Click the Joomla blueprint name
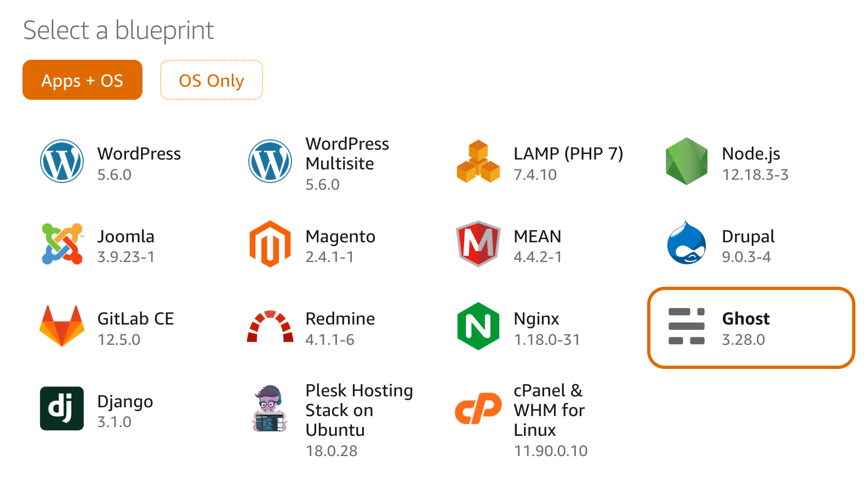This screenshot has width=868, height=489. [126, 236]
